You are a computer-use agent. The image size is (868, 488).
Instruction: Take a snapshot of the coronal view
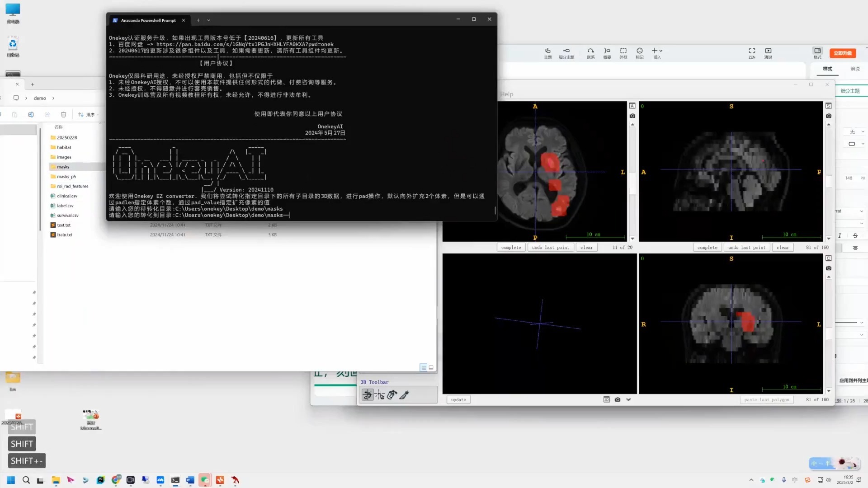(x=828, y=268)
